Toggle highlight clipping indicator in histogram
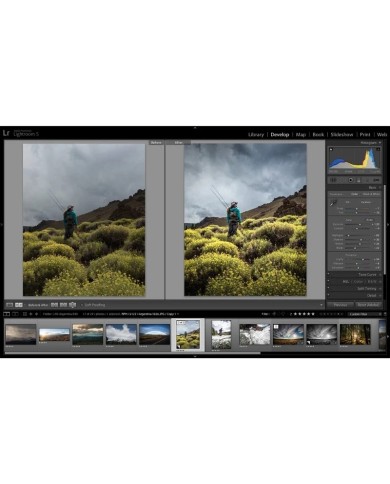390x484 pixels. coord(378,149)
